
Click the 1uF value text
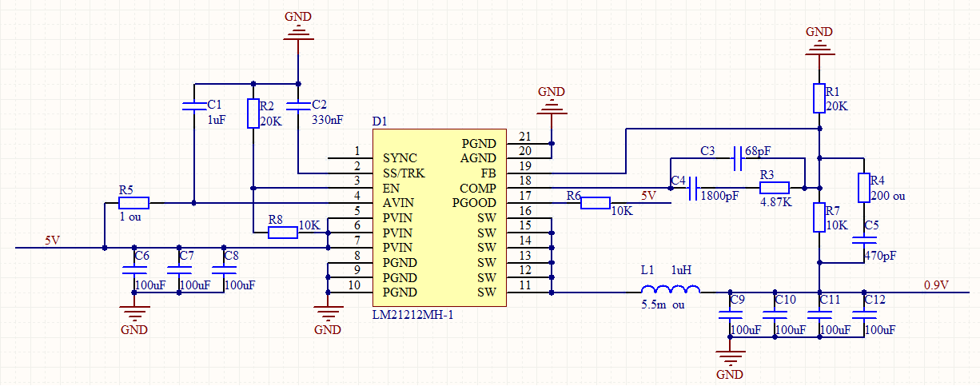tap(217, 120)
